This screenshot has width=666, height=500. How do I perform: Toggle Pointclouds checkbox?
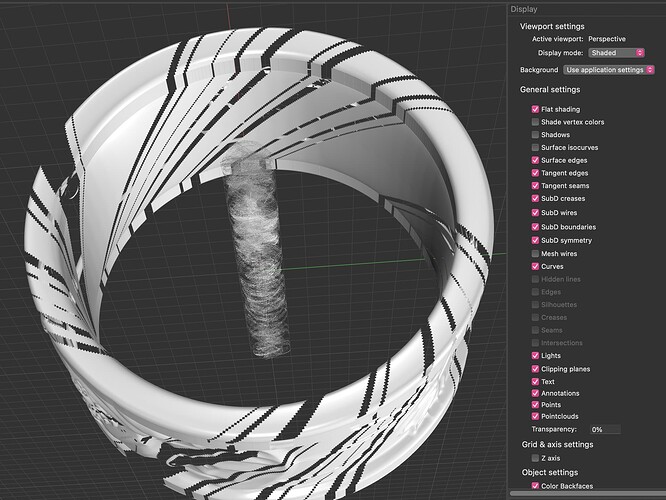(535, 416)
